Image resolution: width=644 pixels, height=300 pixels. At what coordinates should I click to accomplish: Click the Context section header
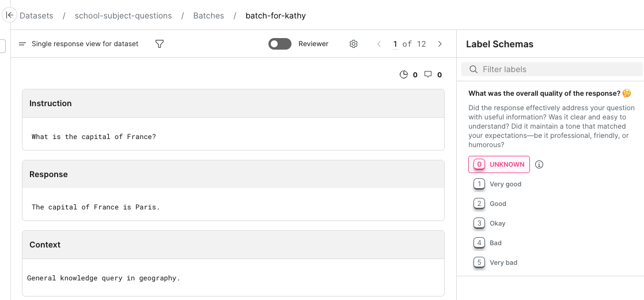pyautogui.click(x=233, y=245)
